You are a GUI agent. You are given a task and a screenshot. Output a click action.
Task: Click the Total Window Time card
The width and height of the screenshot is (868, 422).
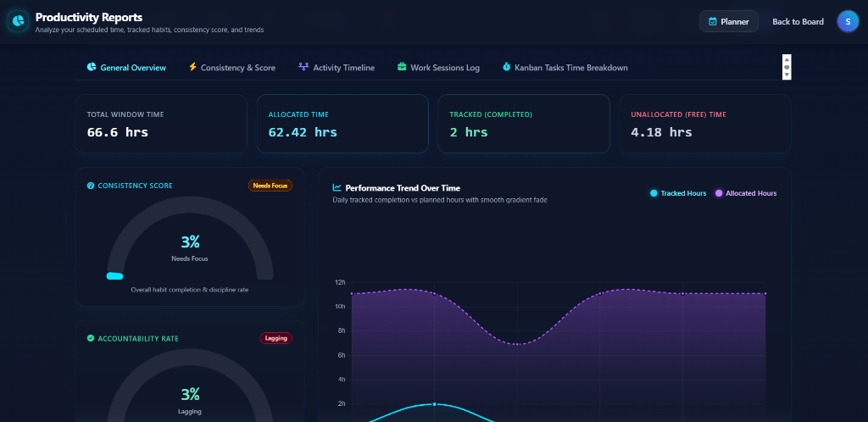161,124
